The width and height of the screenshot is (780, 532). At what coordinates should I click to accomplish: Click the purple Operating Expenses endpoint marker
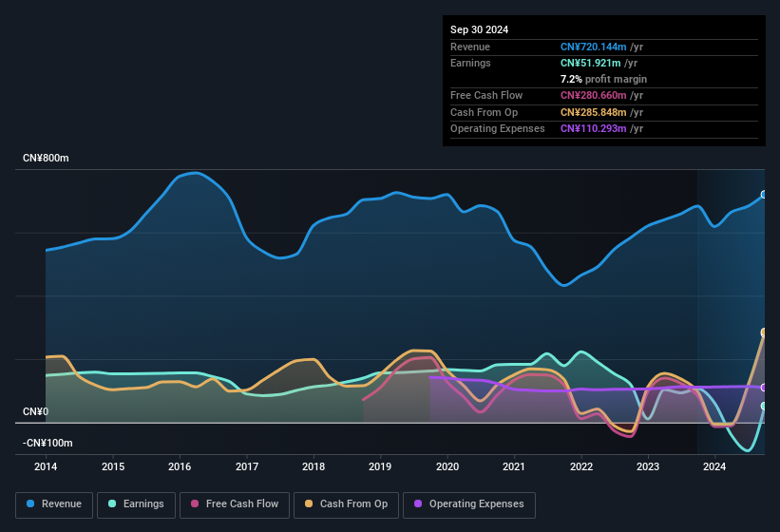coord(764,388)
